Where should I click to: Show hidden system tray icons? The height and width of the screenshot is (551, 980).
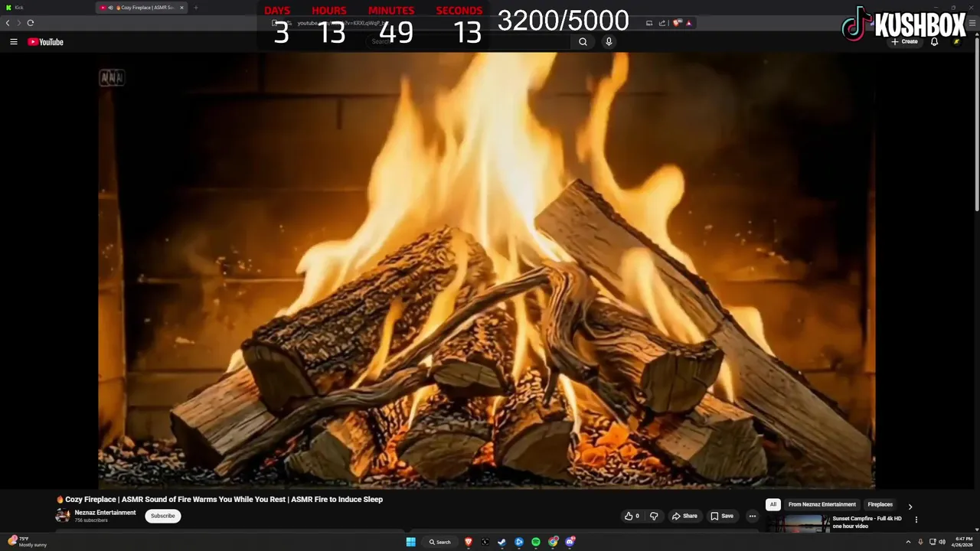click(x=909, y=542)
